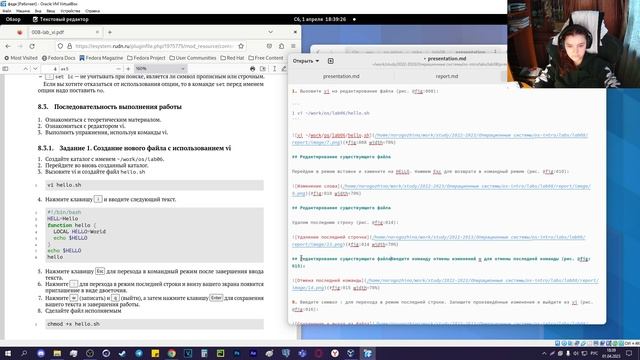Toggle the PDF viewer sidebar
640x360 pixels.
coord(6,69)
